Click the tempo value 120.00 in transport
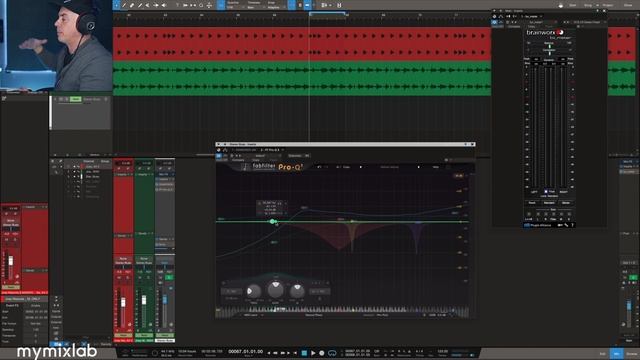 tap(442, 351)
